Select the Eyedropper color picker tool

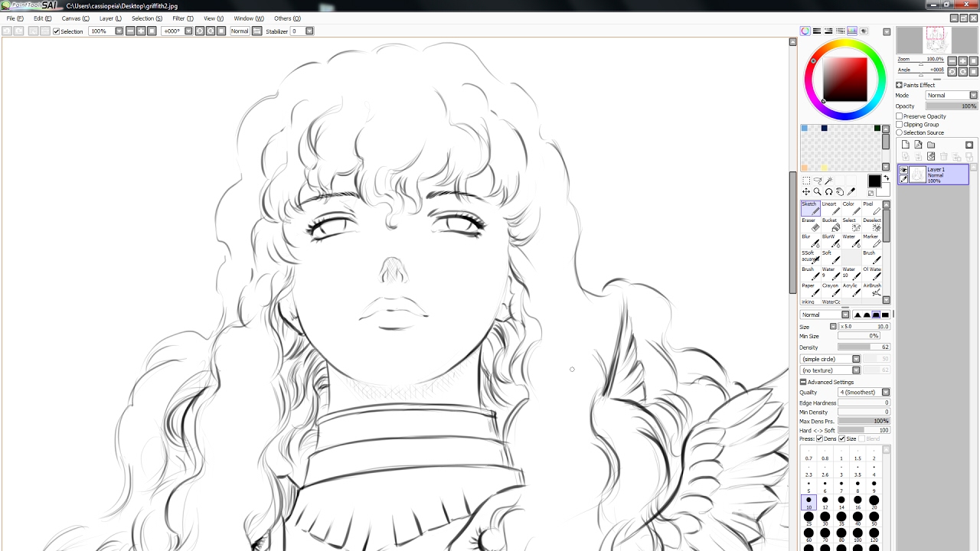851,191
